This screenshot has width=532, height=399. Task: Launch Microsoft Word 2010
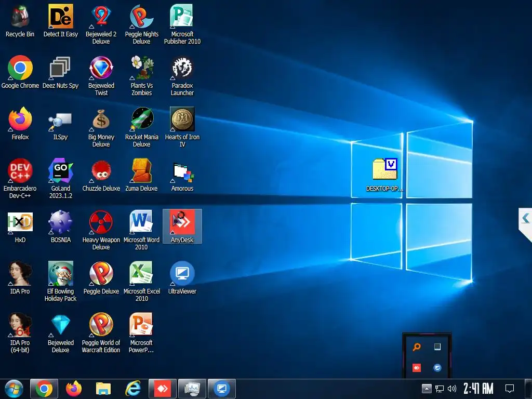click(141, 230)
